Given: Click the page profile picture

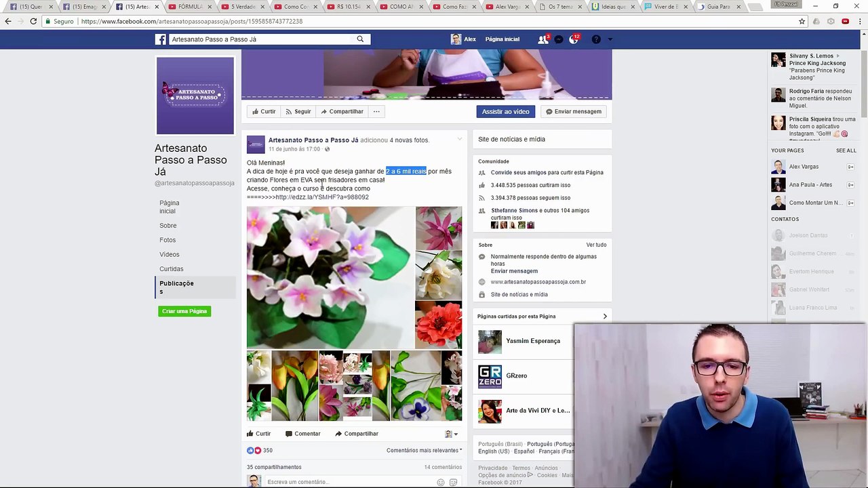Looking at the screenshot, I should (x=195, y=96).
